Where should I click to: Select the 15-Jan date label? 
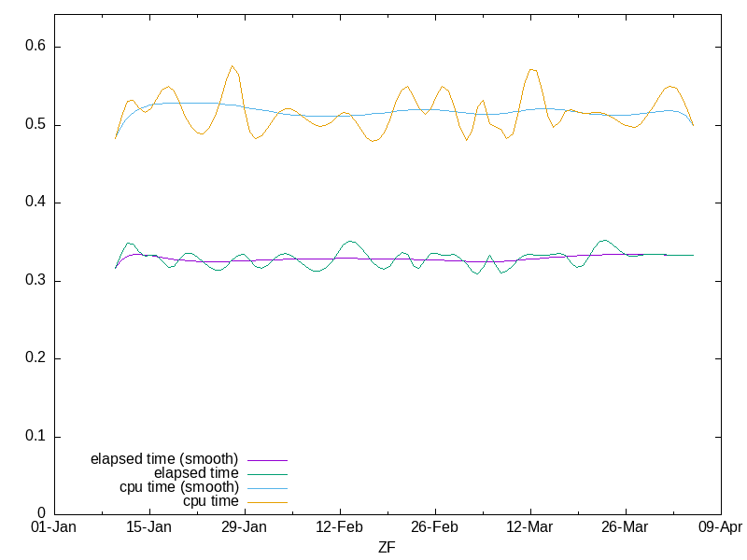pyautogui.click(x=149, y=527)
